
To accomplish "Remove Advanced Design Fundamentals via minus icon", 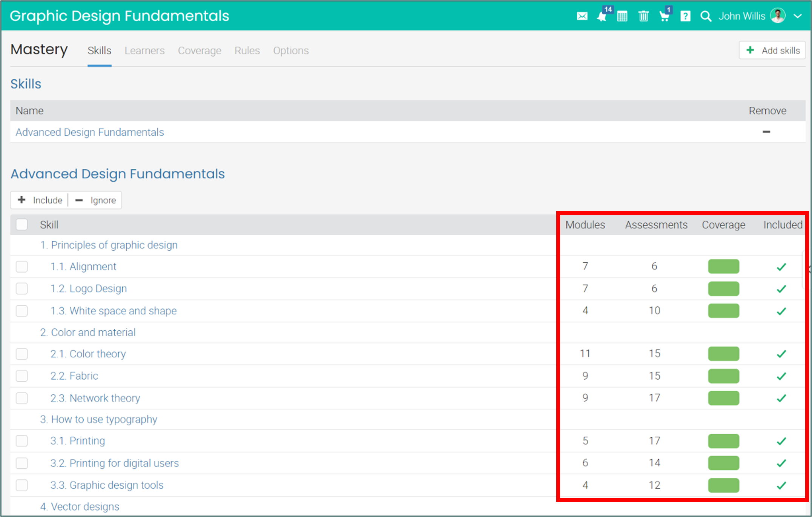I will (x=766, y=132).
